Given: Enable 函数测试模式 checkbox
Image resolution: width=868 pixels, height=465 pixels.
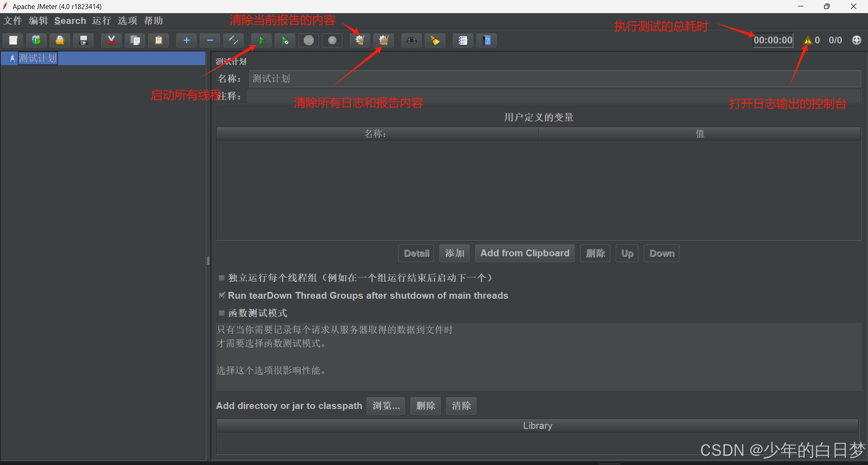Looking at the screenshot, I should (222, 313).
